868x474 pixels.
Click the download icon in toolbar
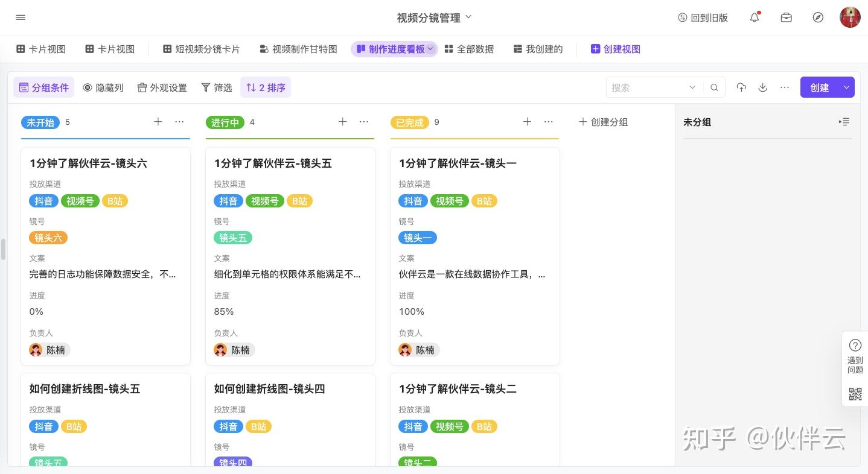[763, 87]
